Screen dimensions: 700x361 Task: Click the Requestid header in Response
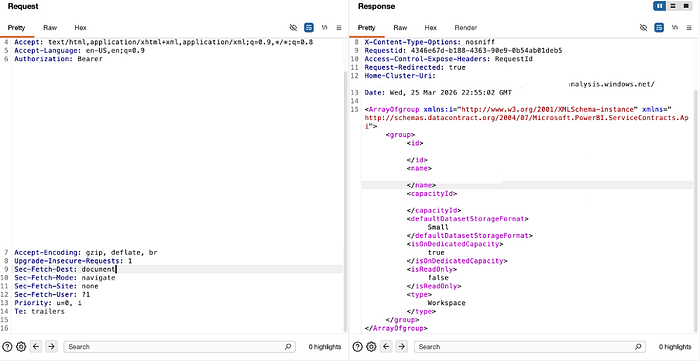pos(463,50)
